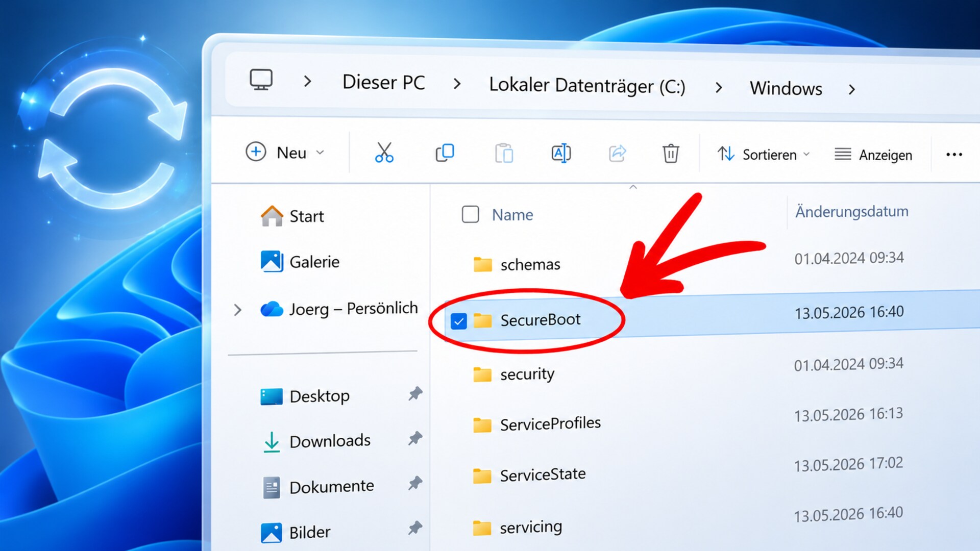Click the Delete trash can icon
Screen dimensions: 980x551
[x=670, y=153]
